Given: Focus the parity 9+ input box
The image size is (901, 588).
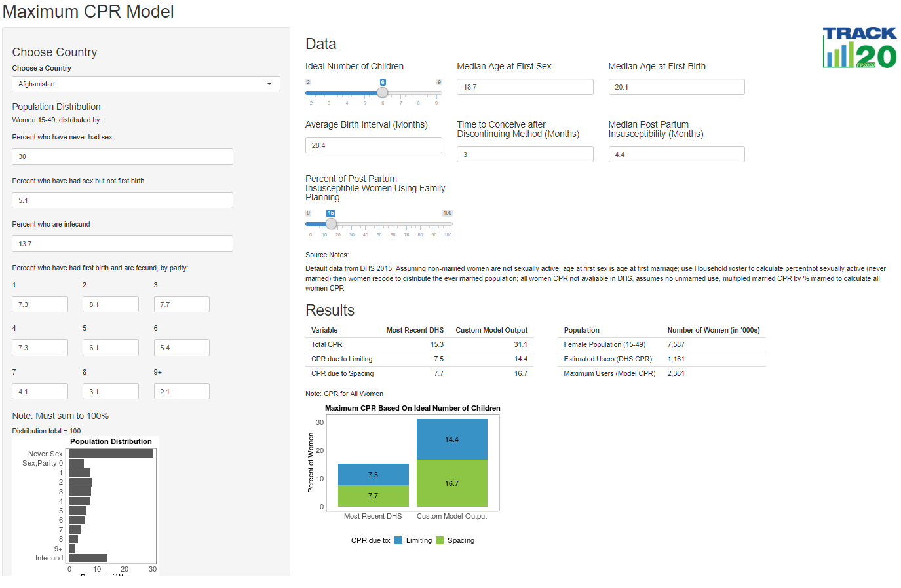Looking at the screenshot, I should tap(182, 392).
